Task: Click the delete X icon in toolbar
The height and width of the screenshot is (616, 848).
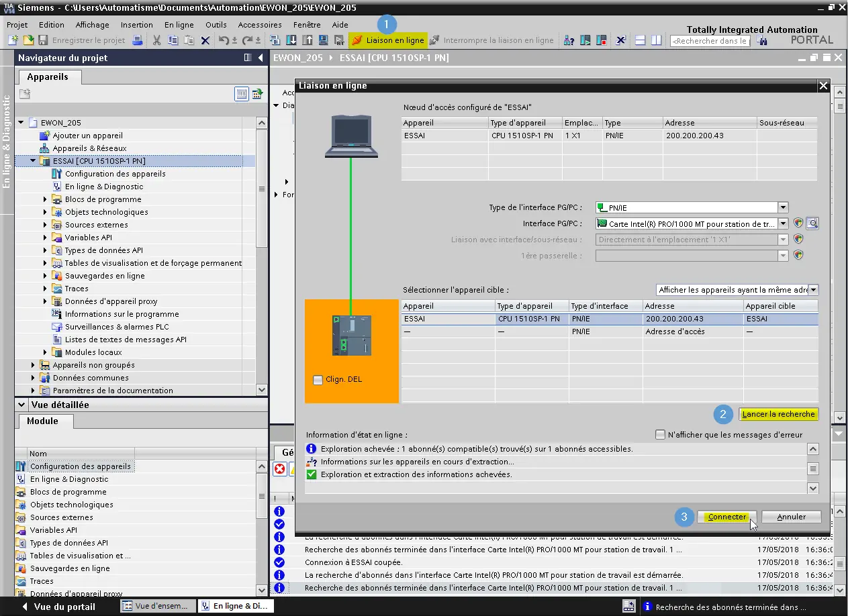Action: tap(205, 40)
